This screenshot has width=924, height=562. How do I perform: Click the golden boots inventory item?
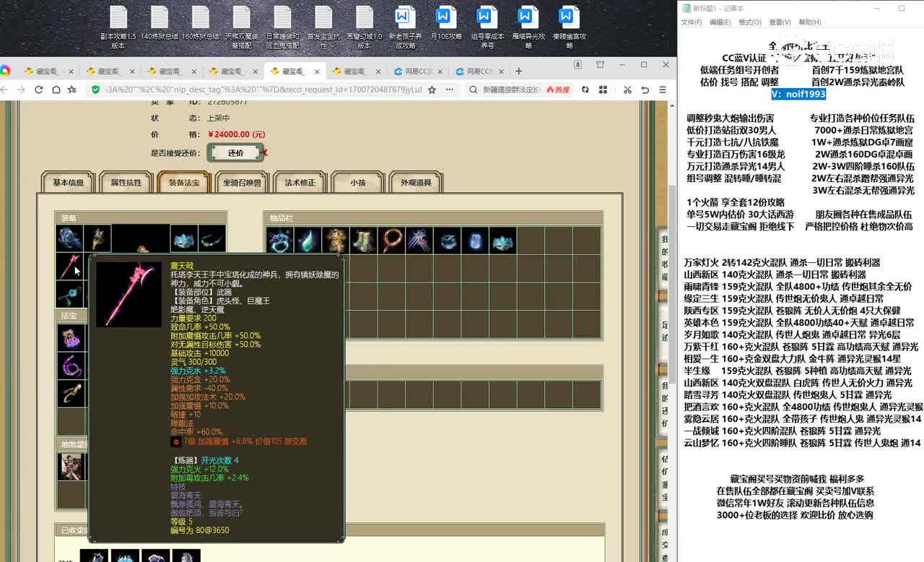[363, 241]
